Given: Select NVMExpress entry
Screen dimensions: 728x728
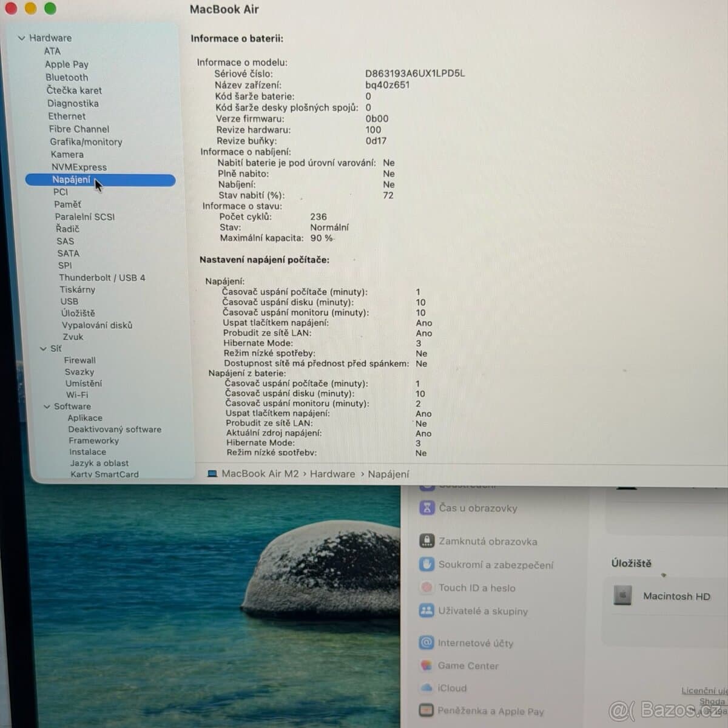Looking at the screenshot, I should coord(79,167).
